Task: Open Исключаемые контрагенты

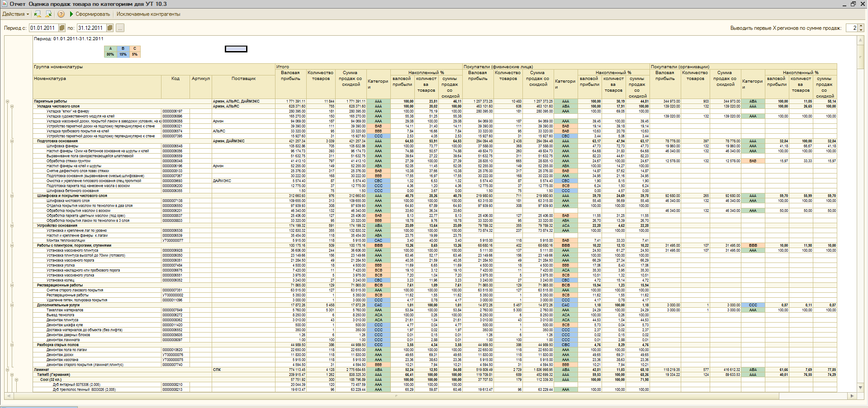Action: coord(148,14)
